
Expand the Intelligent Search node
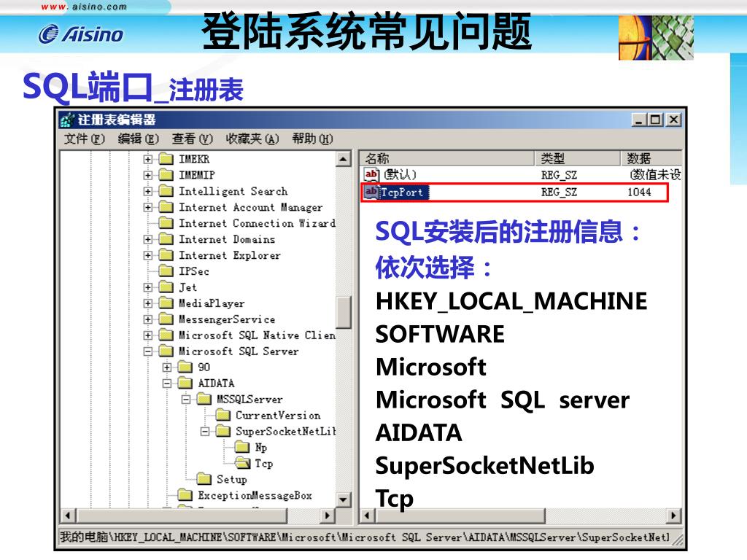[x=147, y=192]
